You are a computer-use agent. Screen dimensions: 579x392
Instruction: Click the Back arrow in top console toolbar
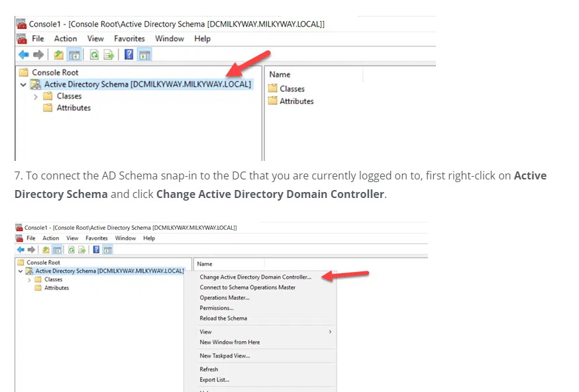pyautogui.click(x=23, y=55)
